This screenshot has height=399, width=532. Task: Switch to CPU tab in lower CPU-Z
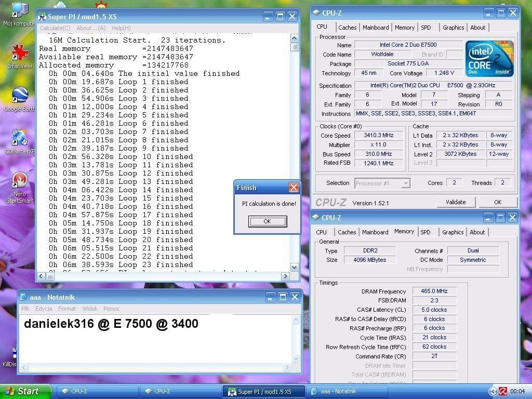tap(321, 232)
